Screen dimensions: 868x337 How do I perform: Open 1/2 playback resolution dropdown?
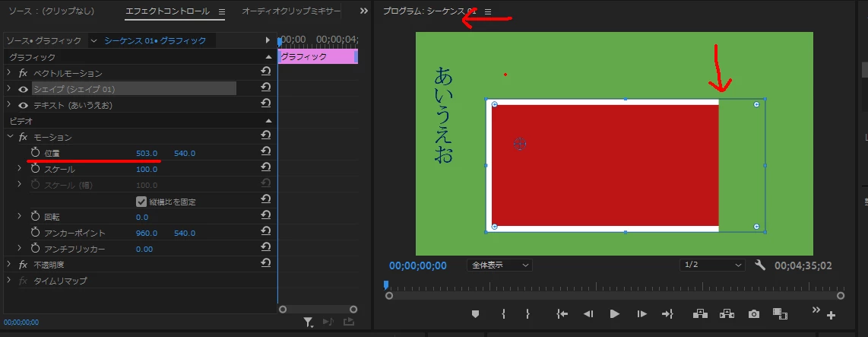[712, 265]
